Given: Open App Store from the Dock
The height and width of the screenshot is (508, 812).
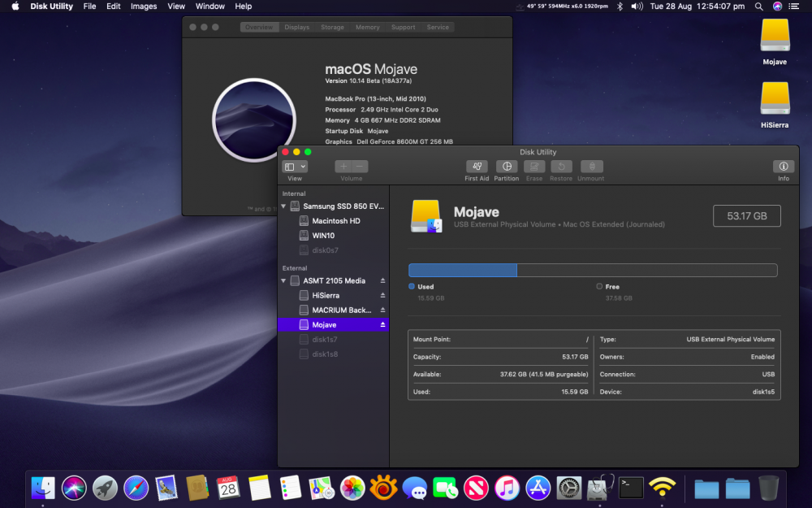Looking at the screenshot, I should (x=538, y=488).
